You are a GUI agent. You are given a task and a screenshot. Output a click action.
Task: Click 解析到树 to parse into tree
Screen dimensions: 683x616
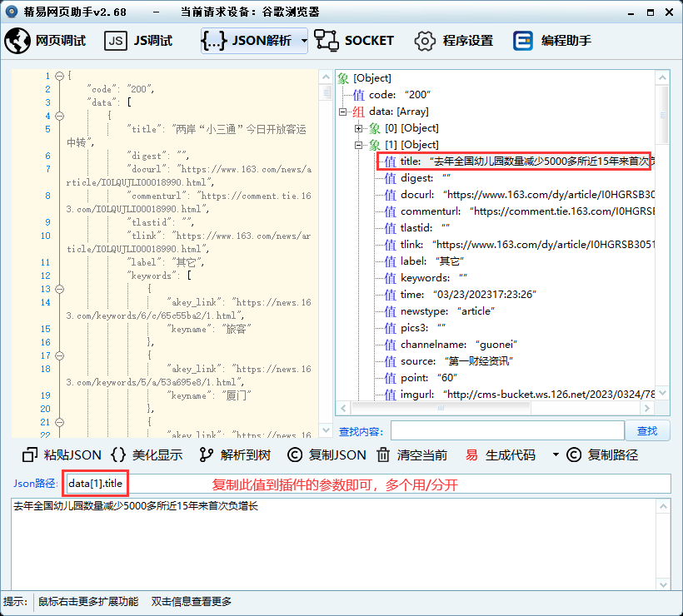[236, 455]
